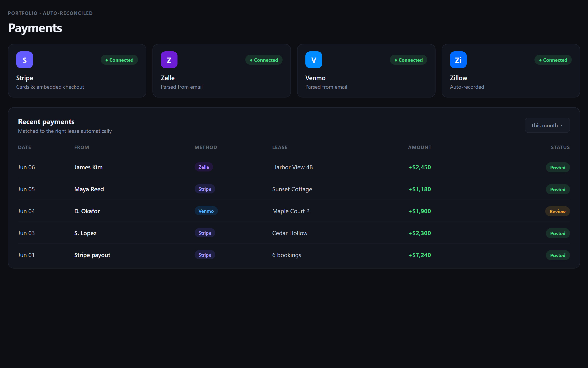Click date Jun 01
The height and width of the screenshot is (368, 588).
pyautogui.click(x=26, y=255)
